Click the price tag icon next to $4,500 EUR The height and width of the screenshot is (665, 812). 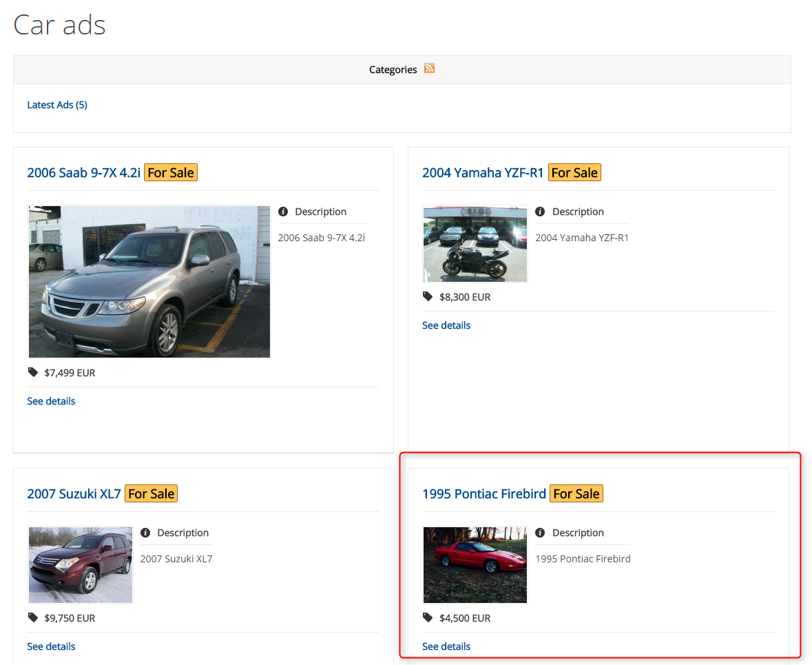pyautogui.click(x=428, y=617)
